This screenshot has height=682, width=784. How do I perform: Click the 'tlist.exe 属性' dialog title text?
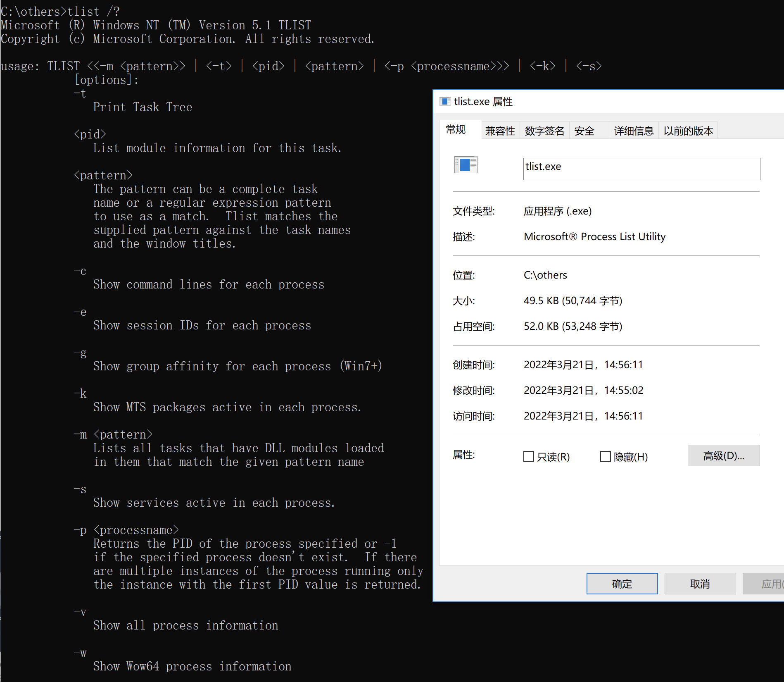coord(483,102)
